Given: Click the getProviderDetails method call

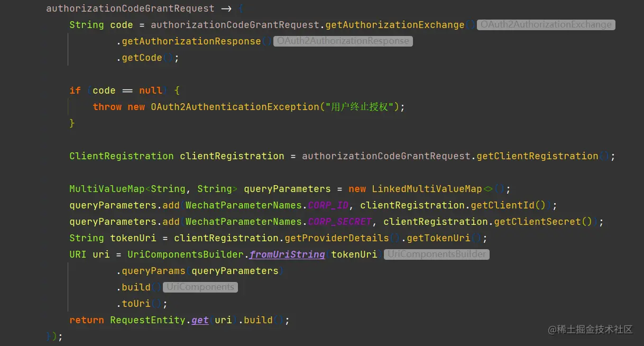Looking at the screenshot, I should 337,238.
